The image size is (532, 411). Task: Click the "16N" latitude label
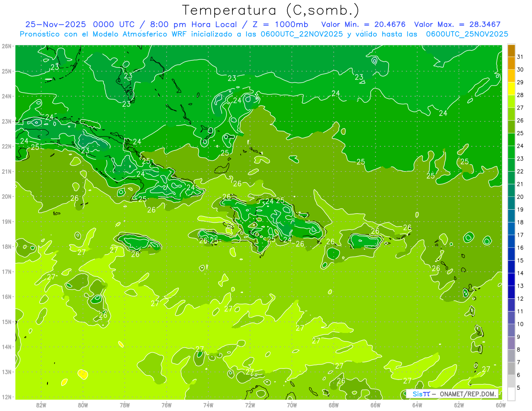6,297
